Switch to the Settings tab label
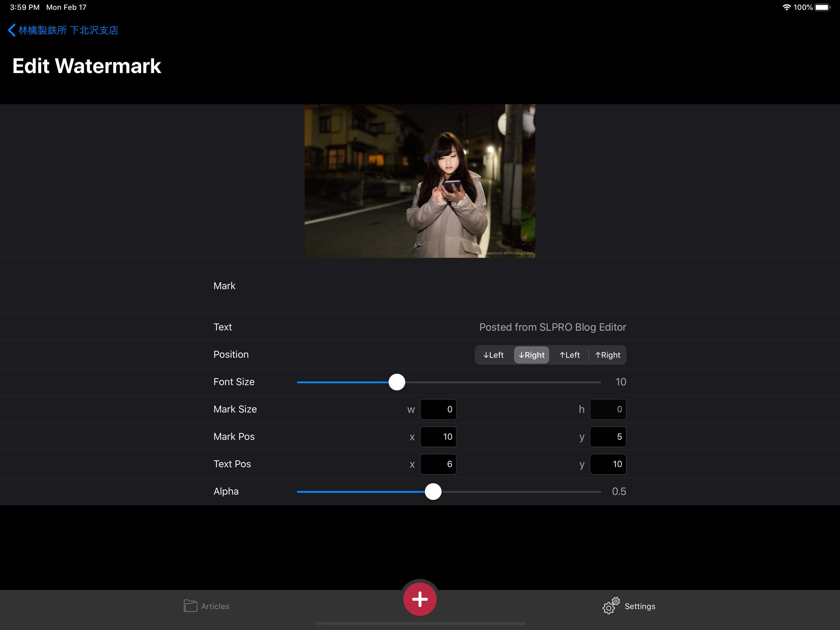 point(640,606)
